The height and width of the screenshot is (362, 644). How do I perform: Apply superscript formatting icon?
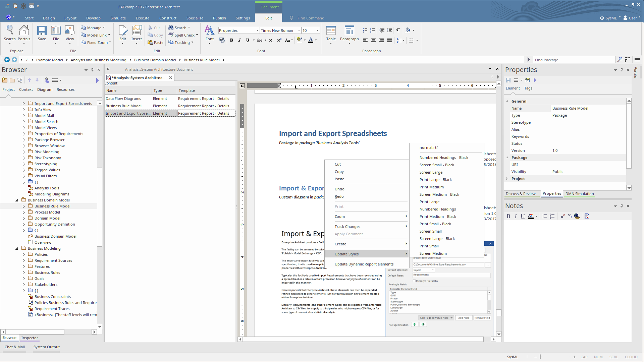click(279, 40)
